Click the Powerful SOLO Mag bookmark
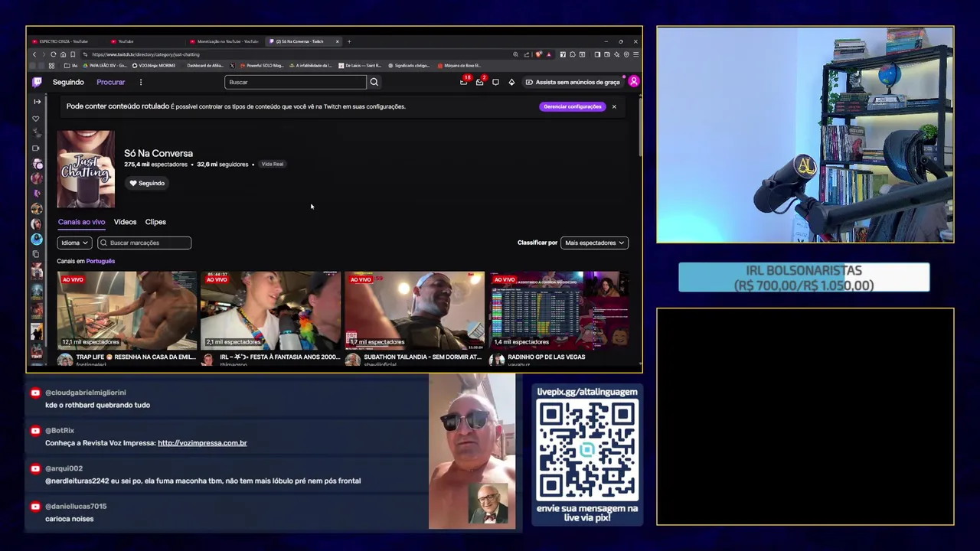 coord(262,66)
